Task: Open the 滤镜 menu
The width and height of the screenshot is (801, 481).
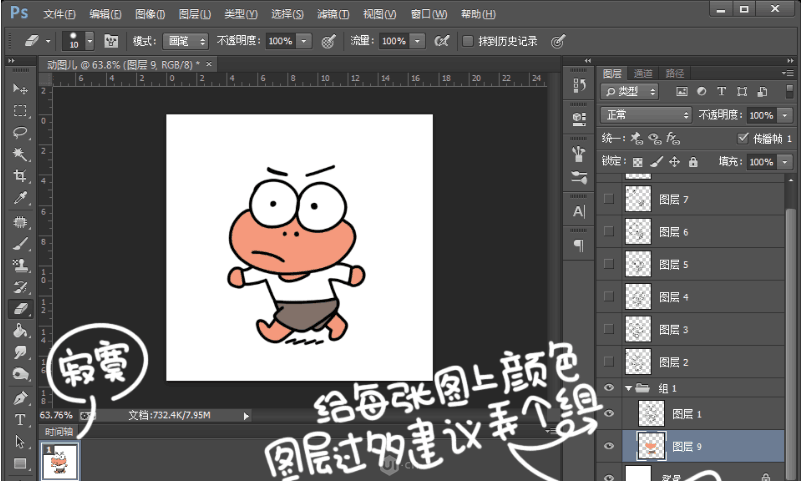Action: click(x=333, y=14)
